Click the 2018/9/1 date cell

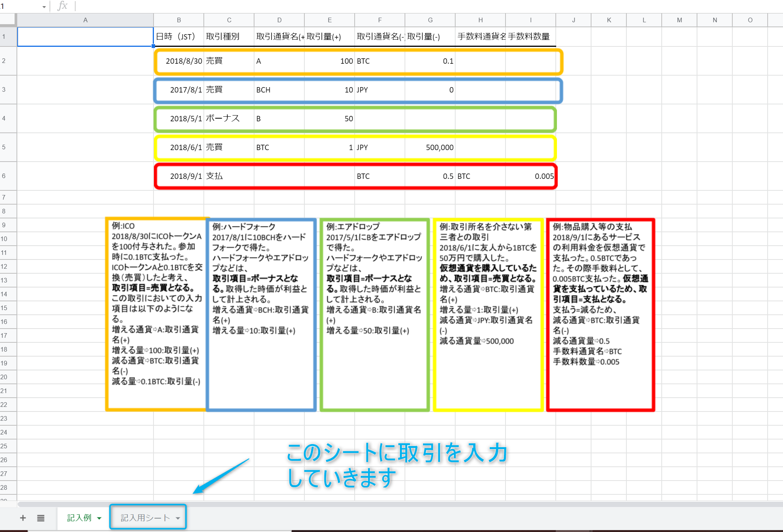pos(179,176)
